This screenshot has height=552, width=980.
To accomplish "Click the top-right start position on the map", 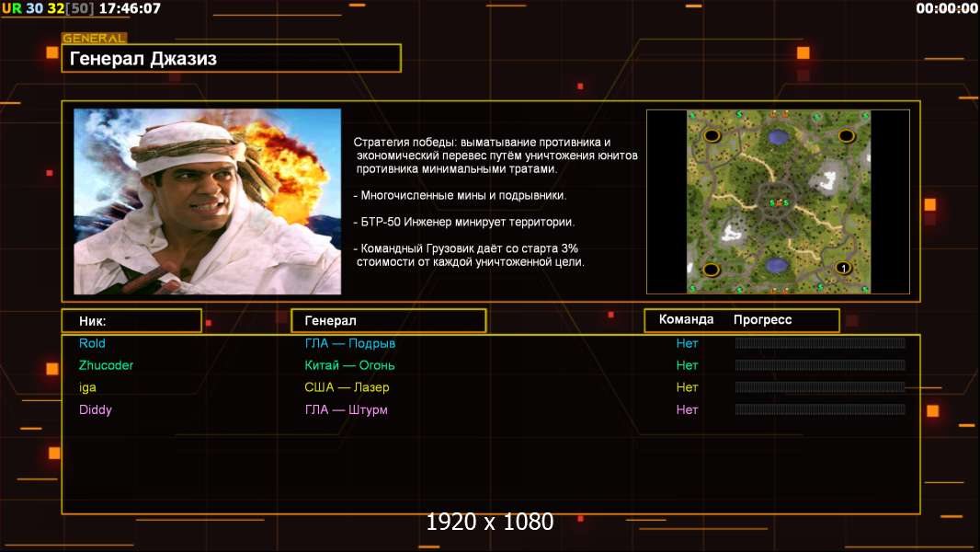I will [x=846, y=135].
